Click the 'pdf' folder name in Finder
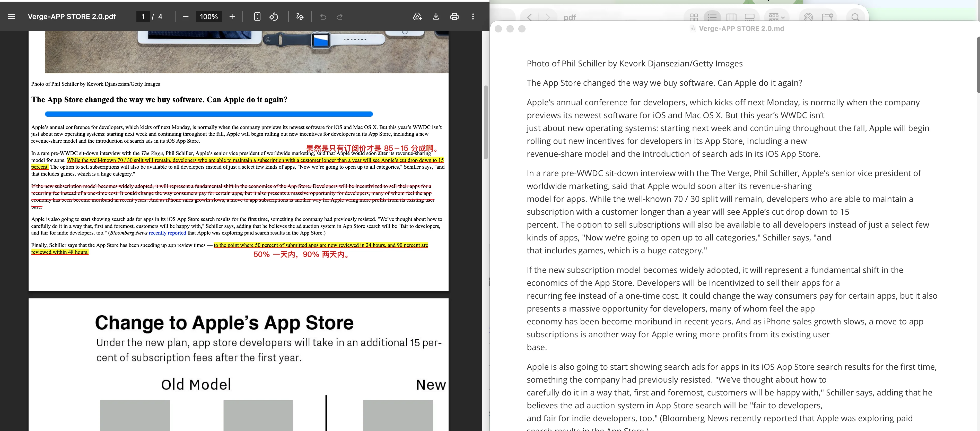The height and width of the screenshot is (431, 980). tap(570, 18)
